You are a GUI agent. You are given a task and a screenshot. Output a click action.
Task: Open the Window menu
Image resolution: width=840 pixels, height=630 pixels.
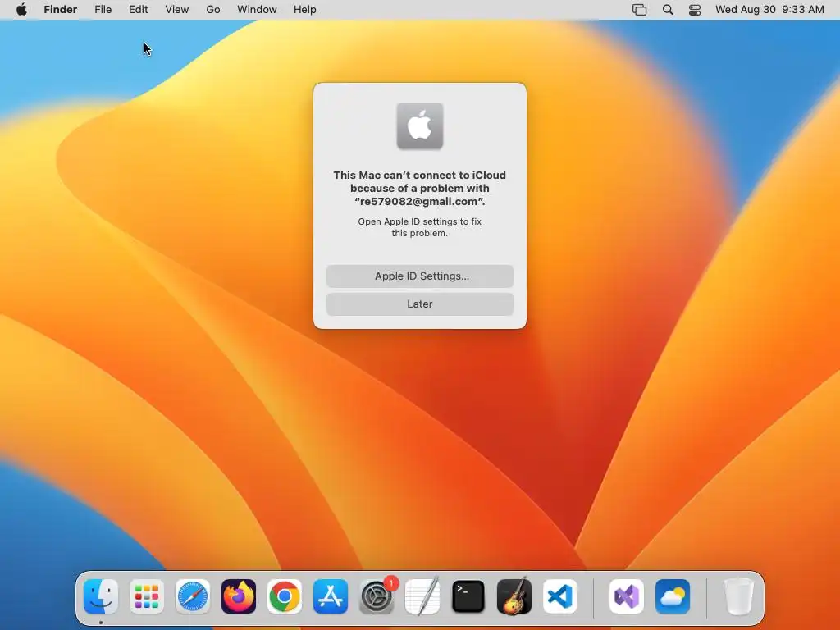tap(257, 10)
